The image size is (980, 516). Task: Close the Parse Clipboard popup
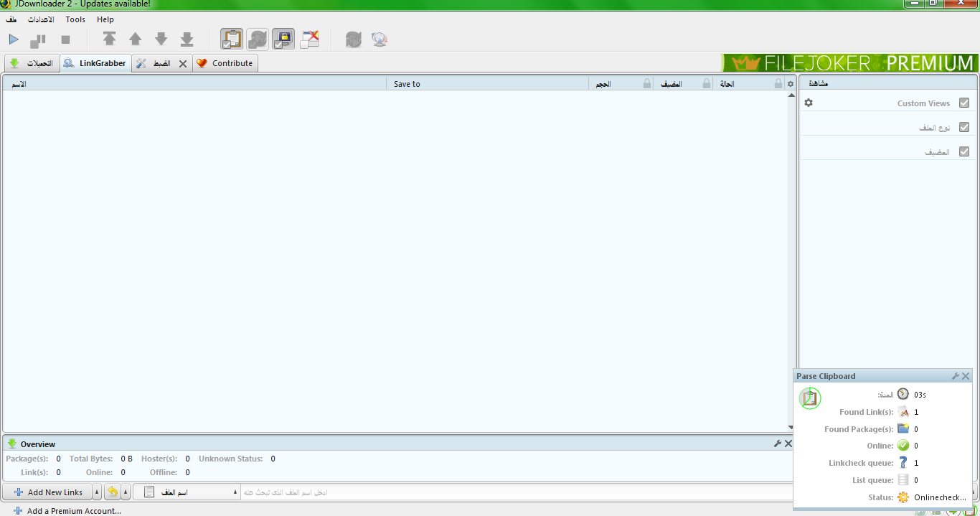[x=966, y=376]
